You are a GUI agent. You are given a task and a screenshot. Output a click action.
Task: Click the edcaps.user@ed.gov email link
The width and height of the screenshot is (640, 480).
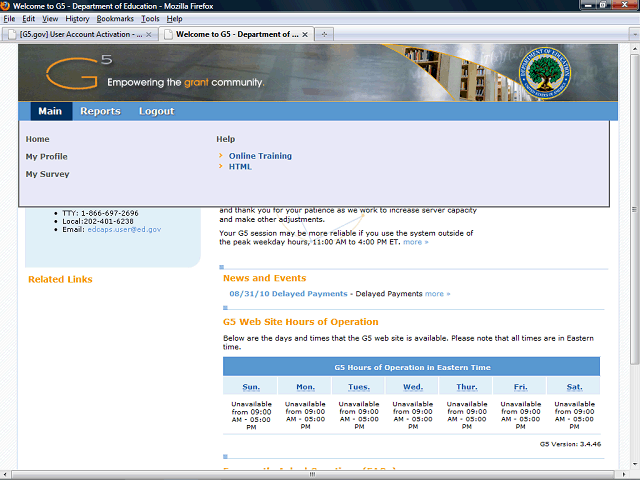coord(124,229)
